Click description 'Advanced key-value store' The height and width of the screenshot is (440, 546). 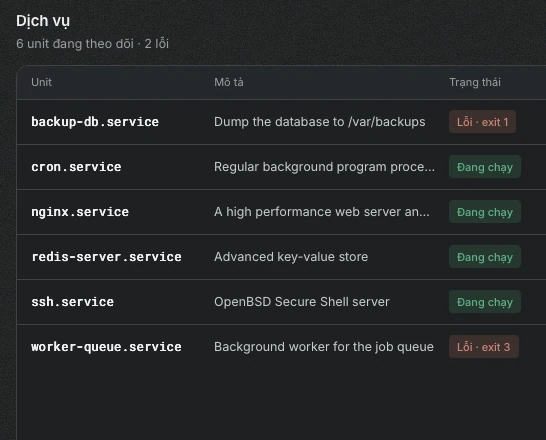(291, 257)
